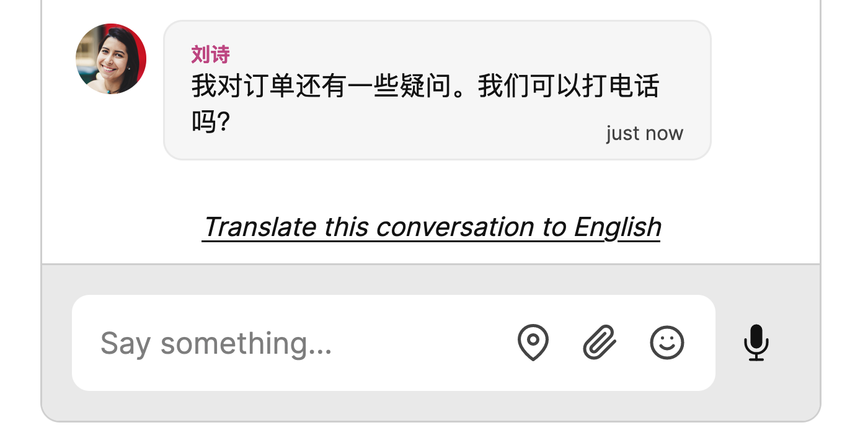868x438 pixels.
Task: Open emoji options from the composer
Action: [x=666, y=342]
